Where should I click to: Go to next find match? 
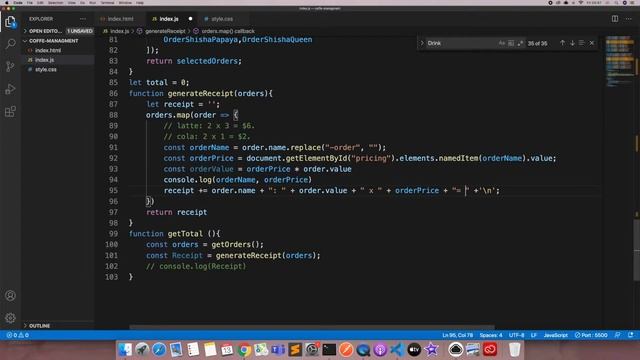(572, 43)
